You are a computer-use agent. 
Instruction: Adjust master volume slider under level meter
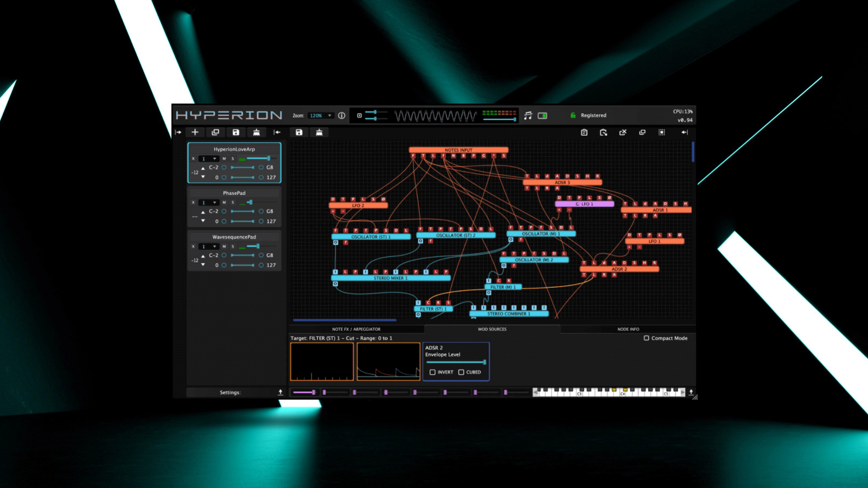point(499,119)
